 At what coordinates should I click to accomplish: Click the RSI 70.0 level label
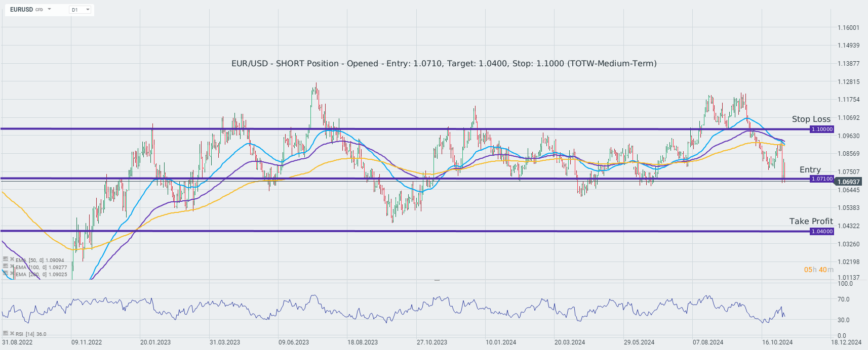(x=843, y=299)
